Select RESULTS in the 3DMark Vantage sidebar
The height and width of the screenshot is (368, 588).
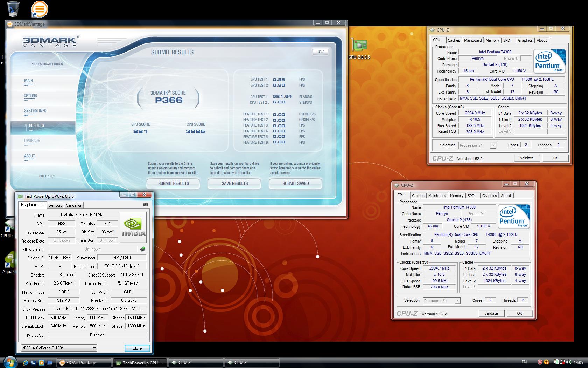pos(43,127)
